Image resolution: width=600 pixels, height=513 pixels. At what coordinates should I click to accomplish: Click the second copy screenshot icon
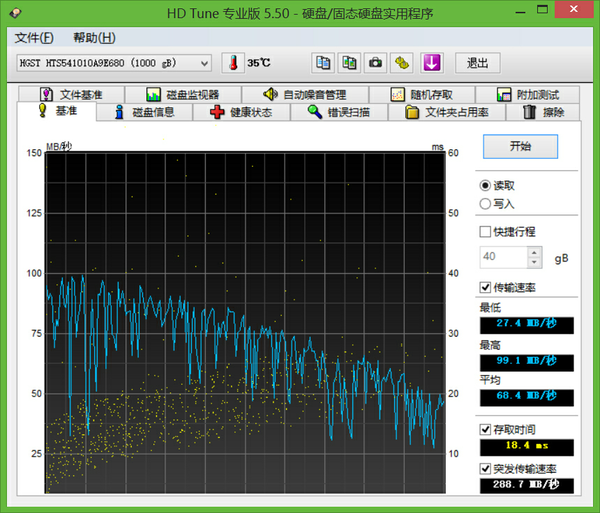pos(349,63)
